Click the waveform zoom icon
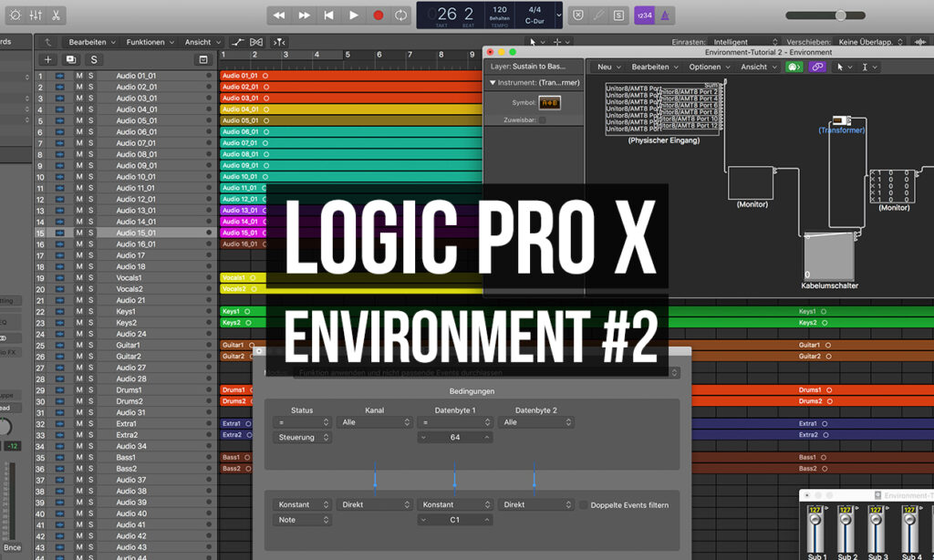The height and width of the screenshot is (560, 934). 920,42
